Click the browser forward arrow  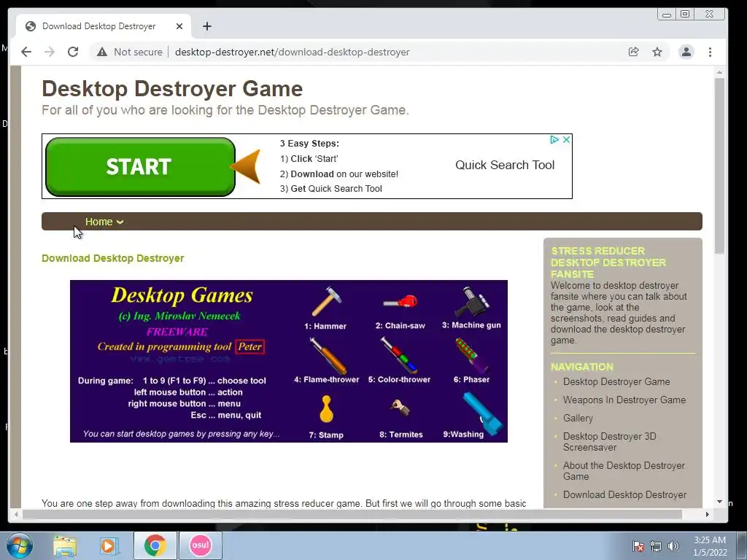point(50,52)
